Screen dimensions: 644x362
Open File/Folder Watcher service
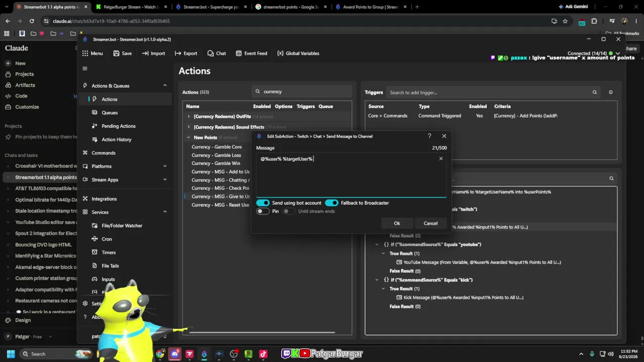[122, 226]
